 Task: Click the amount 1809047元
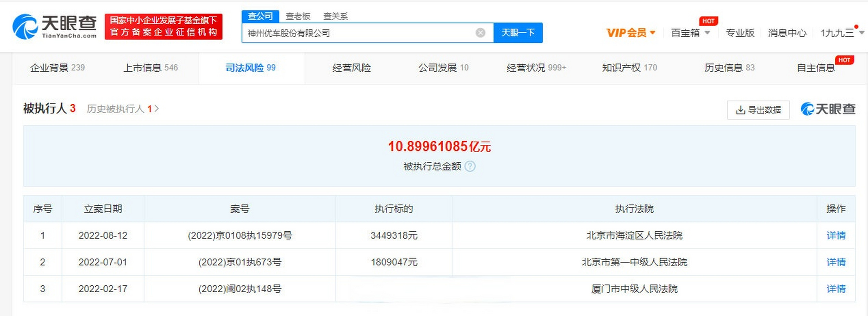click(x=394, y=262)
